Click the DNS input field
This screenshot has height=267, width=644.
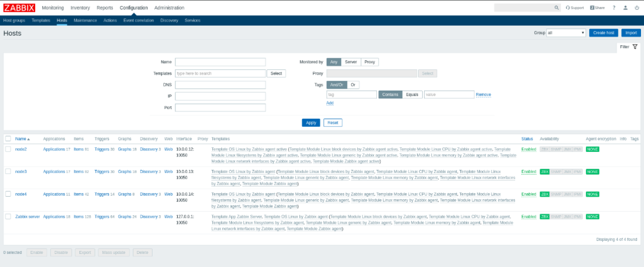point(221,85)
